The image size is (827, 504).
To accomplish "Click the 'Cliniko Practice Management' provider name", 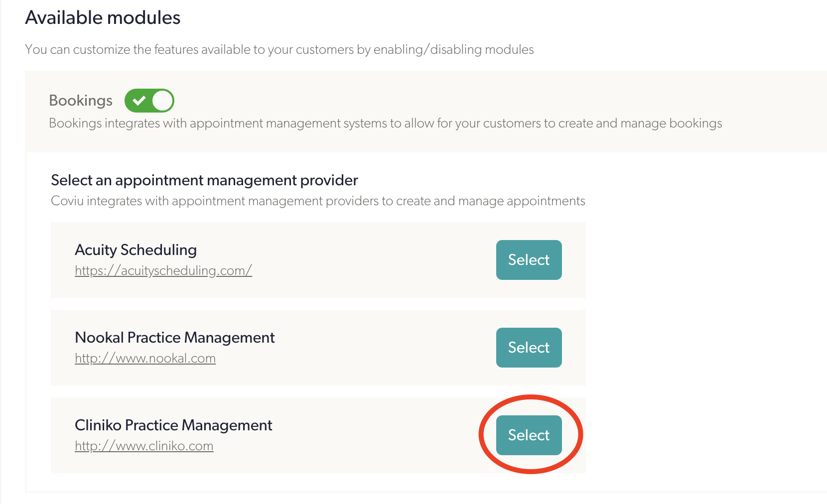I will click(173, 425).
